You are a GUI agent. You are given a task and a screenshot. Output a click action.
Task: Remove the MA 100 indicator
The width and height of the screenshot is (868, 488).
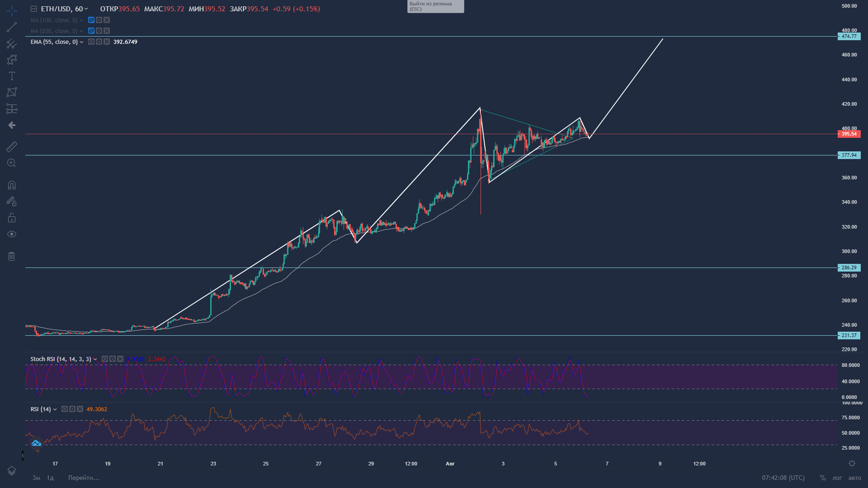click(107, 20)
